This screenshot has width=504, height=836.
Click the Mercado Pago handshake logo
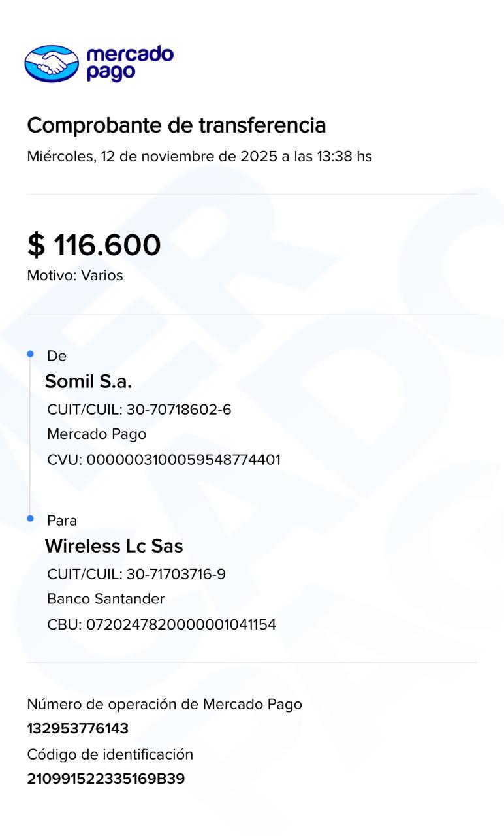tap(52, 63)
